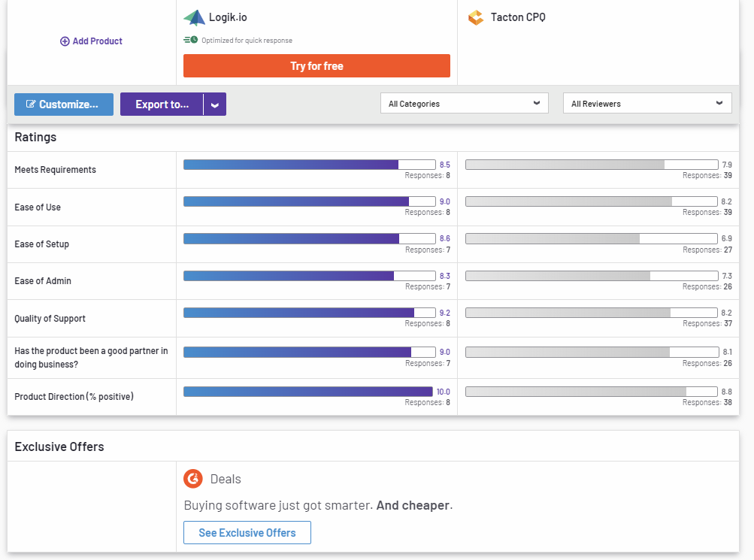Open the All Categories dropdown

click(465, 103)
